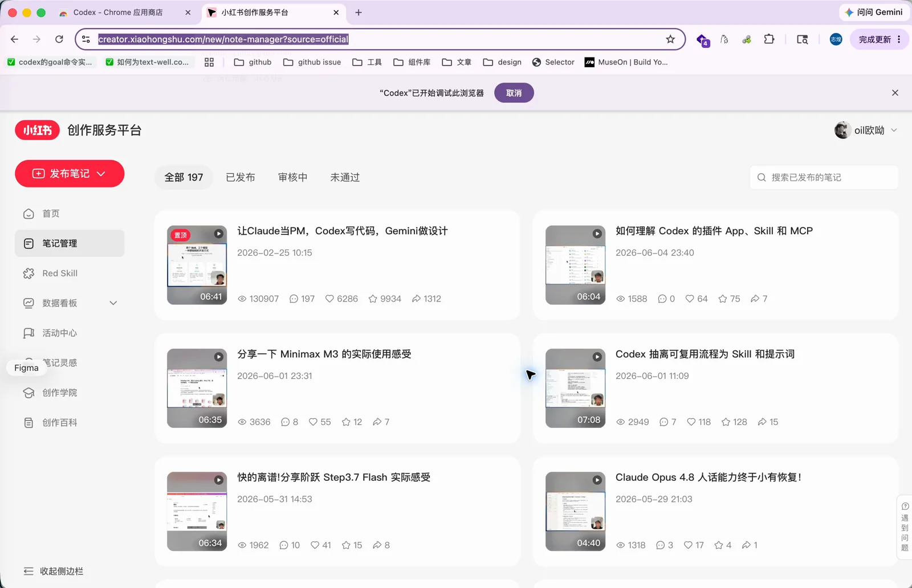This screenshot has height=588, width=912.
Task: Reload the current Chrome page
Action: (x=59, y=39)
